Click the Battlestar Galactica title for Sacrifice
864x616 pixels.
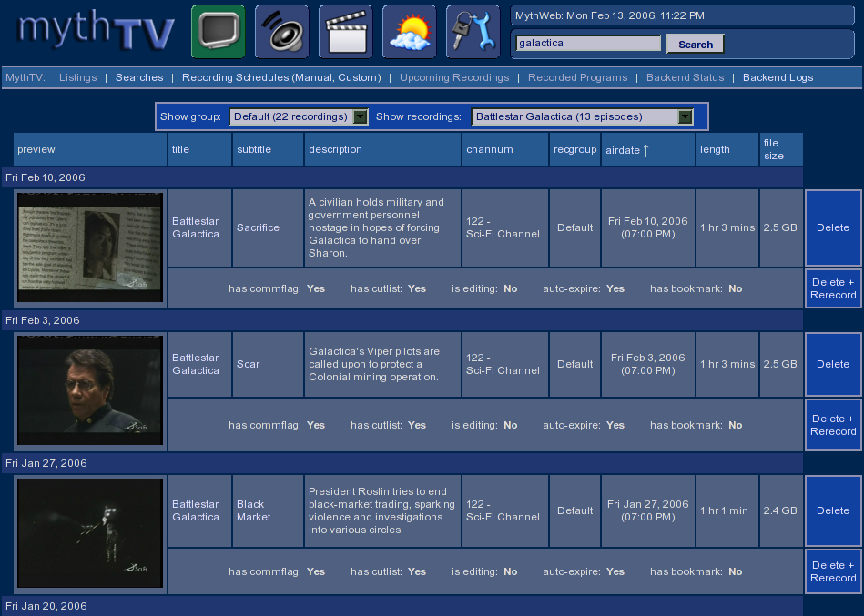click(196, 227)
